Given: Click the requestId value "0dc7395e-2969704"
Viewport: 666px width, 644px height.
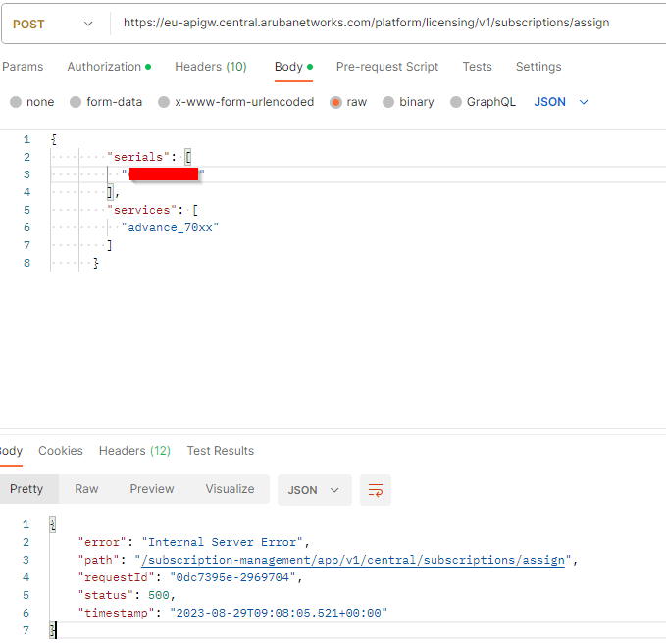Looking at the screenshot, I should 232,577.
